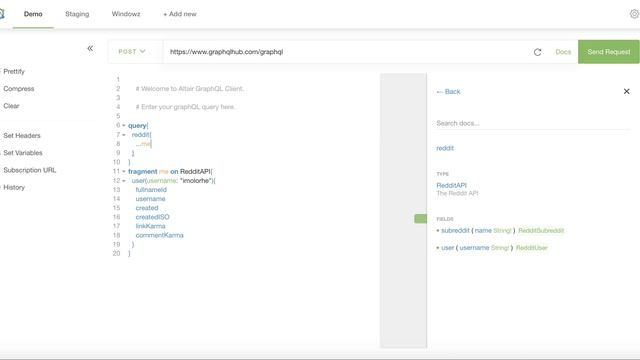Screen dimensions: 640x360
Task: Click 'linkKarma' on line 17
Action: coord(151,226)
